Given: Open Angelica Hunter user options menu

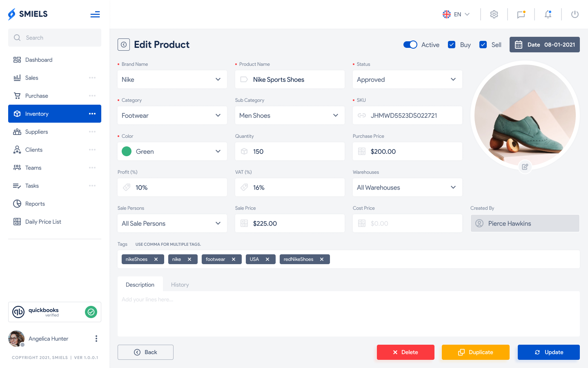Looking at the screenshot, I should pos(96,339).
